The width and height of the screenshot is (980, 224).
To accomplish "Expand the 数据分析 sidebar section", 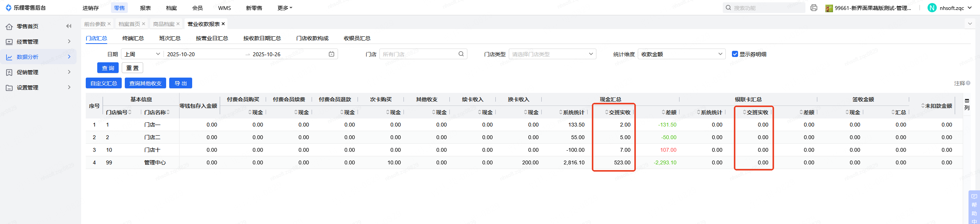I will coord(69,57).
